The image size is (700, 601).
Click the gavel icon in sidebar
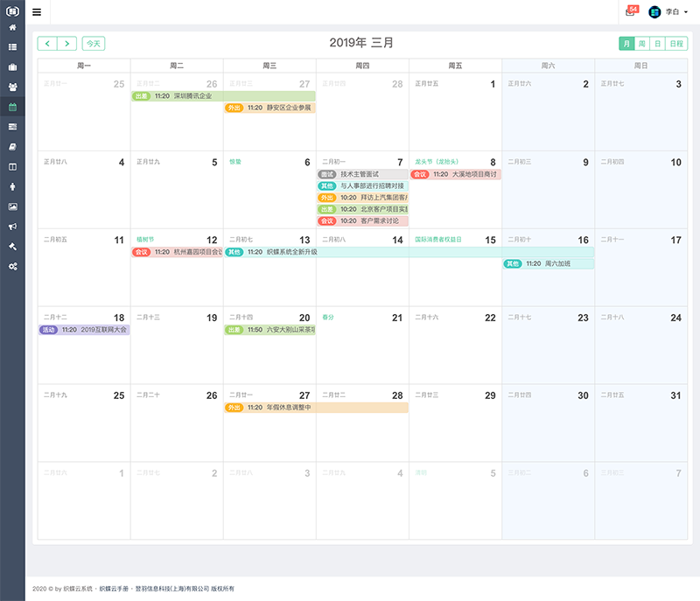(12, 246)
